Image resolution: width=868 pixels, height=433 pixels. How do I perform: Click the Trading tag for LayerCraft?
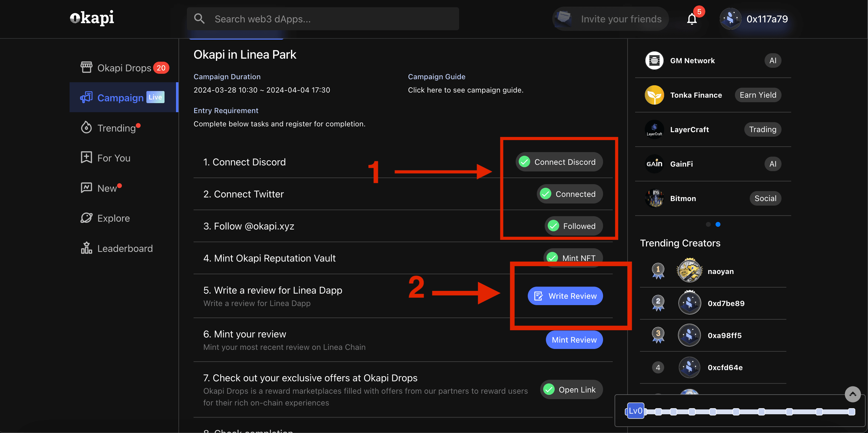[762, 129]
